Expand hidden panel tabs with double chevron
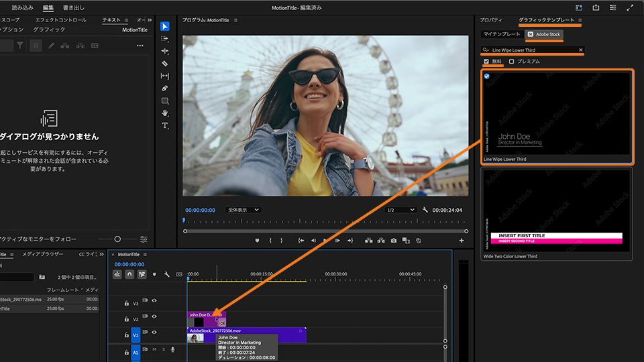Viewport: 644px width, 362px height. (149, 20)
